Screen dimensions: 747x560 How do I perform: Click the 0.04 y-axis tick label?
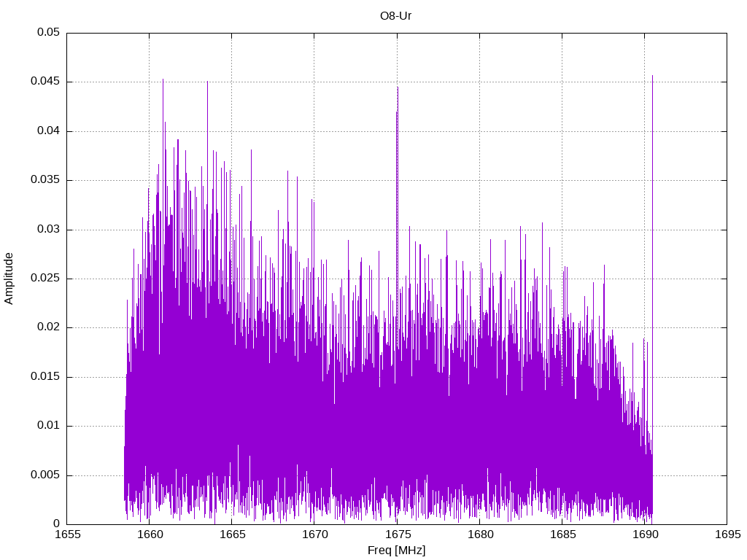click(49, 131)
